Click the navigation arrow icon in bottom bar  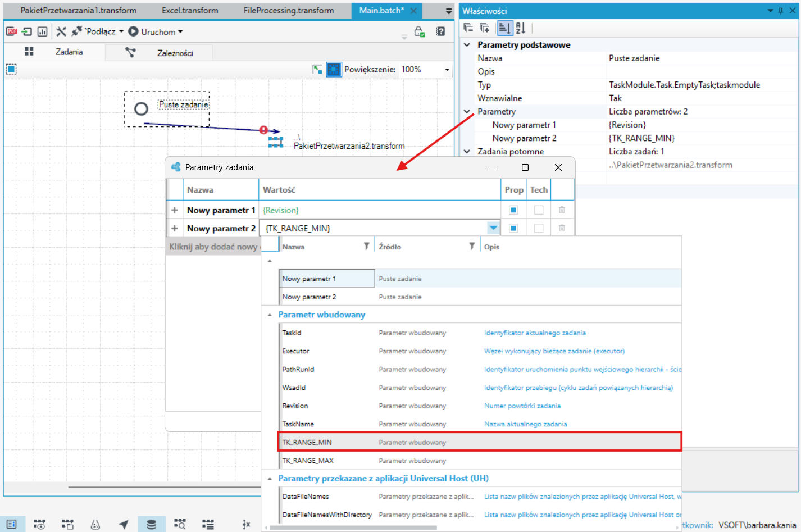[124, 524]
